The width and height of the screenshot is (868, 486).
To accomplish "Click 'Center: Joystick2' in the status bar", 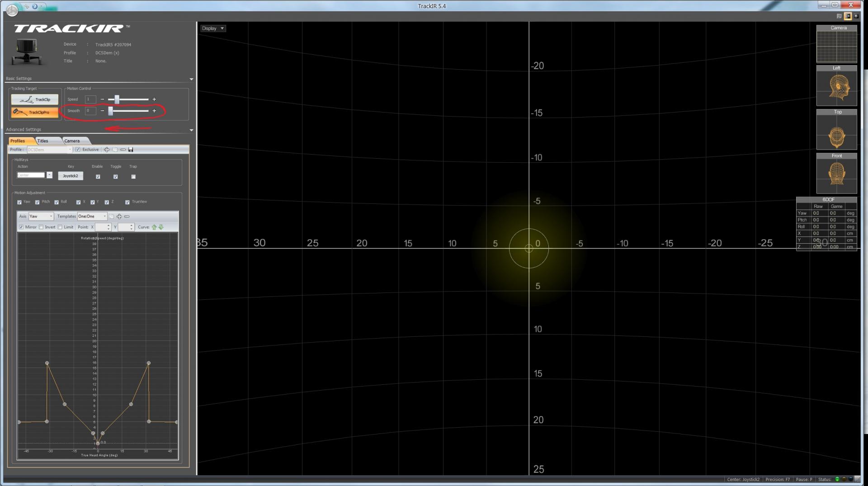I will pyautogui.click(x=743, y=480).
